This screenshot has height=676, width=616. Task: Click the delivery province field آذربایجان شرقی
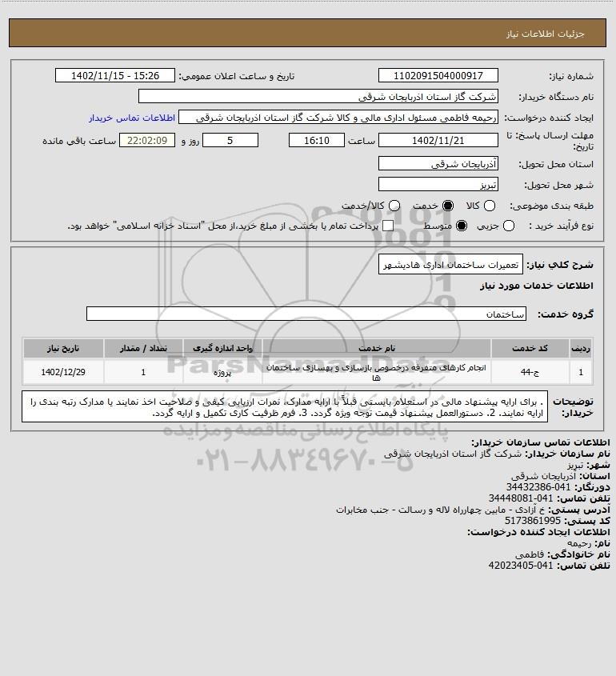[x=438, y=163]
